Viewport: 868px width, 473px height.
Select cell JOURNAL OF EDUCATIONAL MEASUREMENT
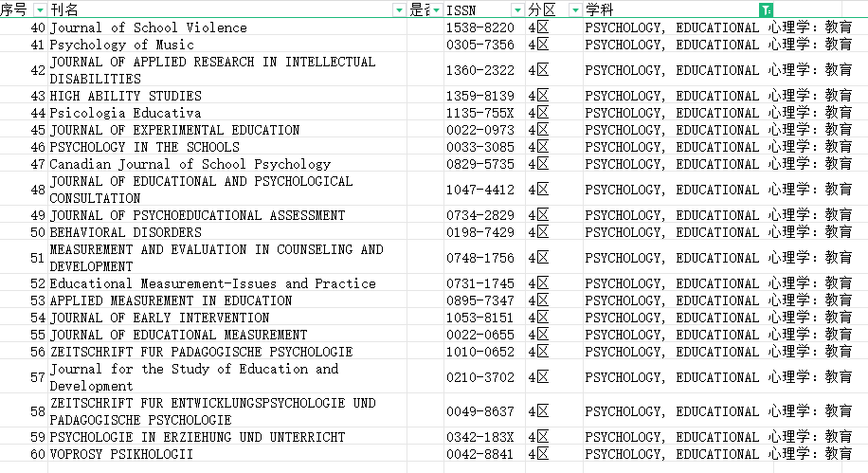(227, 335)
